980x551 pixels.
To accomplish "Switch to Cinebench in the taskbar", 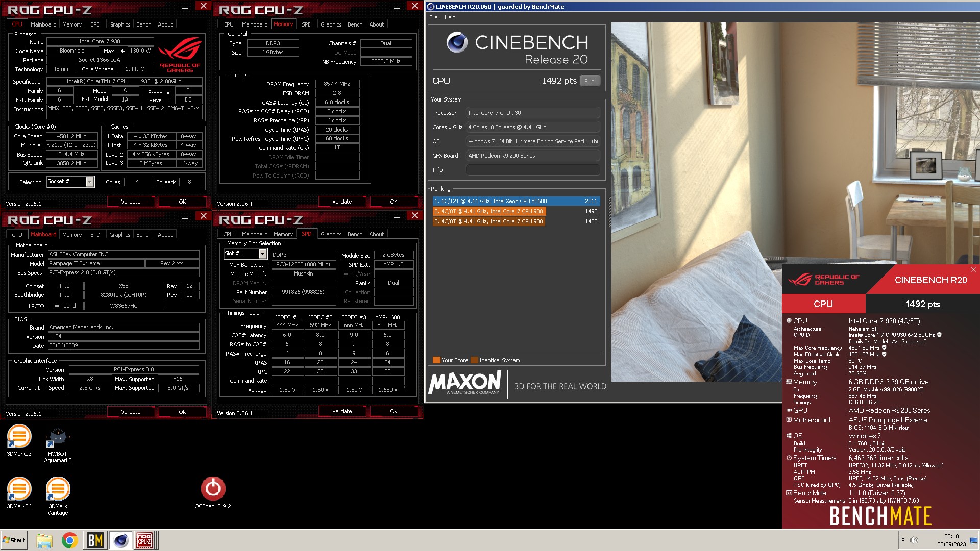I will tap(120, 540).
